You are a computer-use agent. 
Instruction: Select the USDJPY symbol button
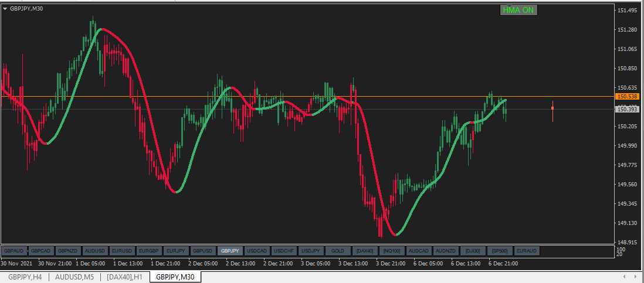(311, 251)
